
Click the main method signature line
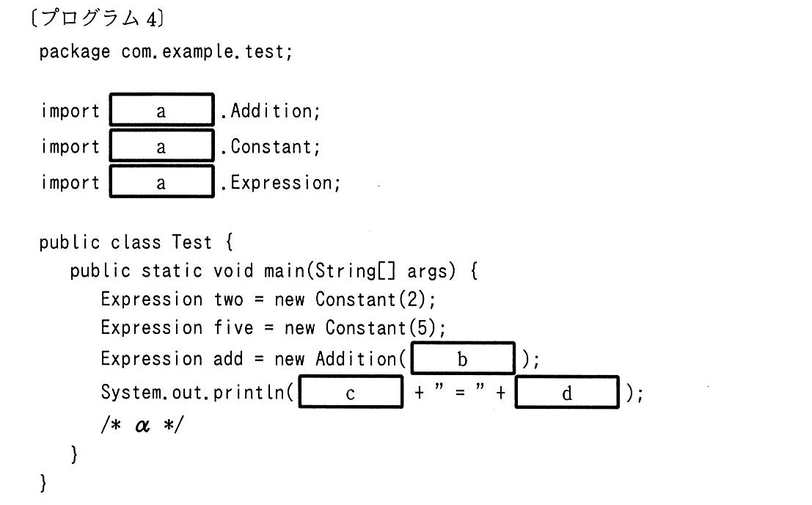[274, 271]
